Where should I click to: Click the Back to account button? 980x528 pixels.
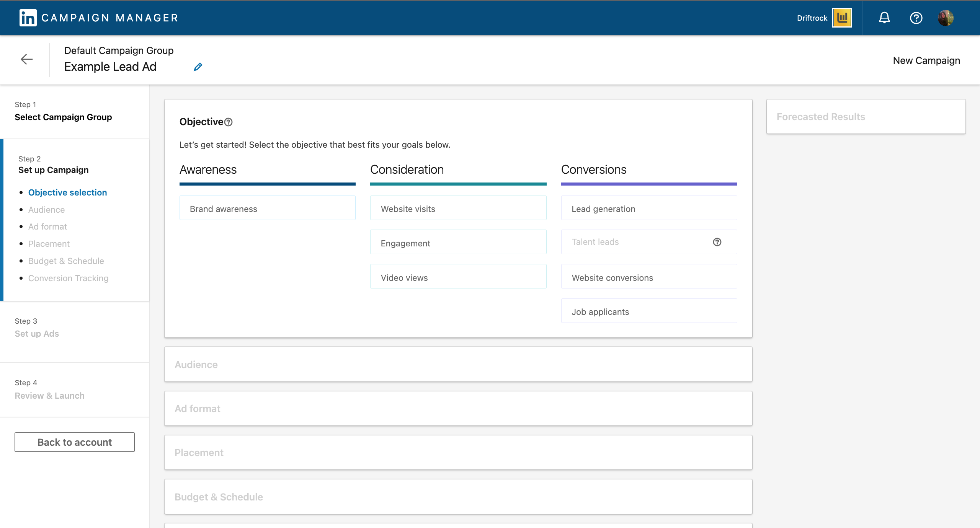[74, 442]
